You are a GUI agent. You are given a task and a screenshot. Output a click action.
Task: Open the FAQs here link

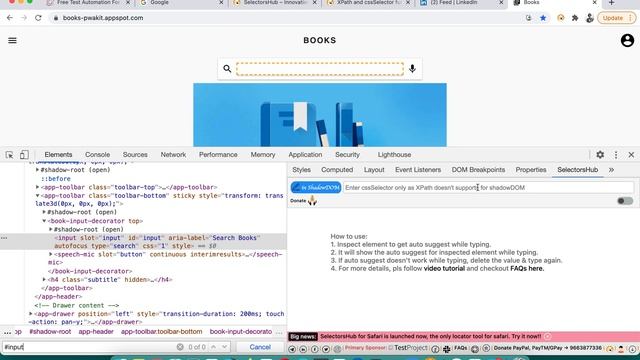tap(527, 269)
